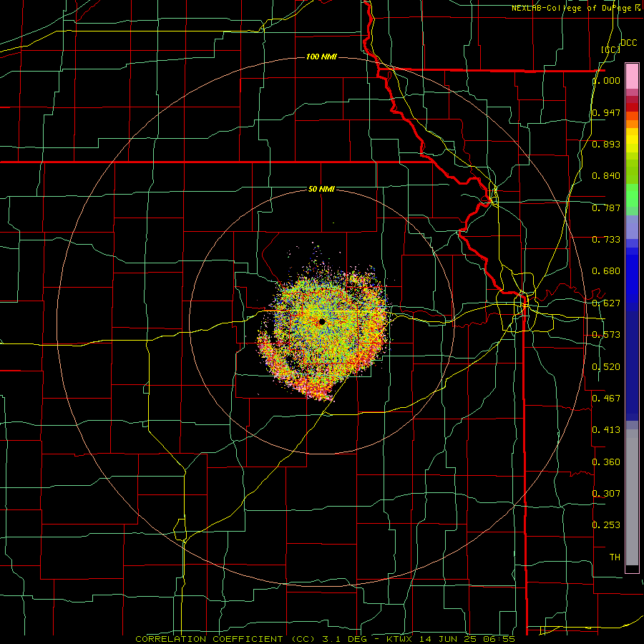
Task: Click the 0.307 color scale value
Action: (x=607, y=494)
